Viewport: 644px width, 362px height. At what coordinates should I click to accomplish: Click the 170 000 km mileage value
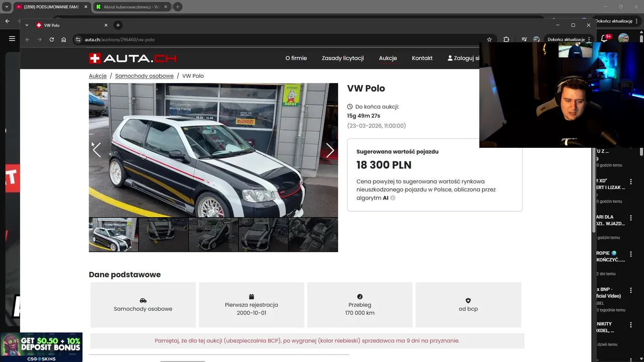point(360,313)
